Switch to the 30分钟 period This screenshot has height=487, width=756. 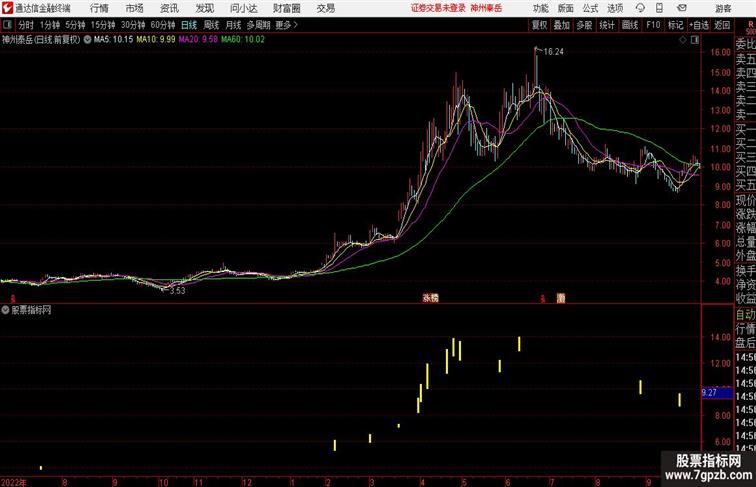tap(133, 25)
